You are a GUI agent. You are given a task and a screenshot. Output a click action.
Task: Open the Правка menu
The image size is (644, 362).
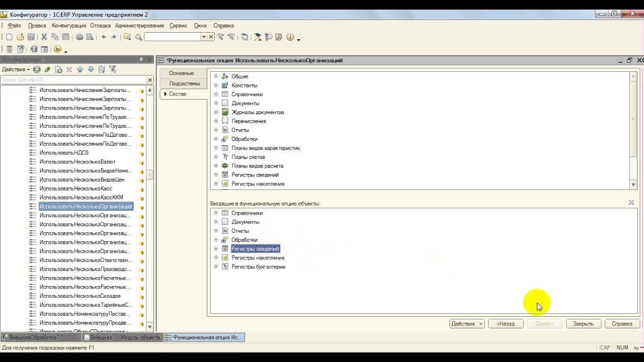pos(37,26)
